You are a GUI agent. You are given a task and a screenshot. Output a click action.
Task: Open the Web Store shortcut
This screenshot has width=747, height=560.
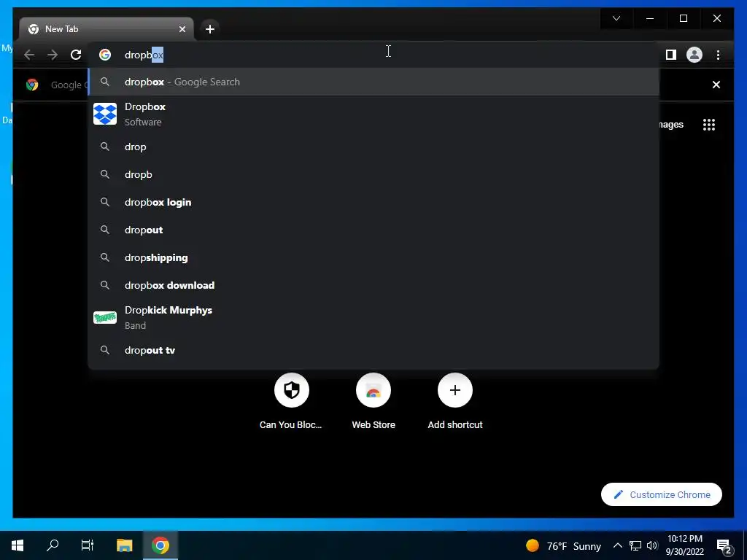[x=373, y=402]
